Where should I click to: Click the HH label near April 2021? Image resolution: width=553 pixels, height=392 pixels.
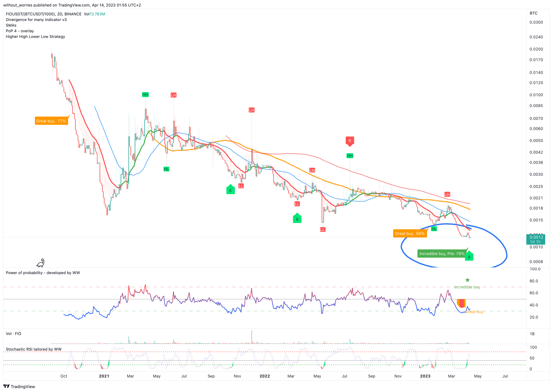145,95
